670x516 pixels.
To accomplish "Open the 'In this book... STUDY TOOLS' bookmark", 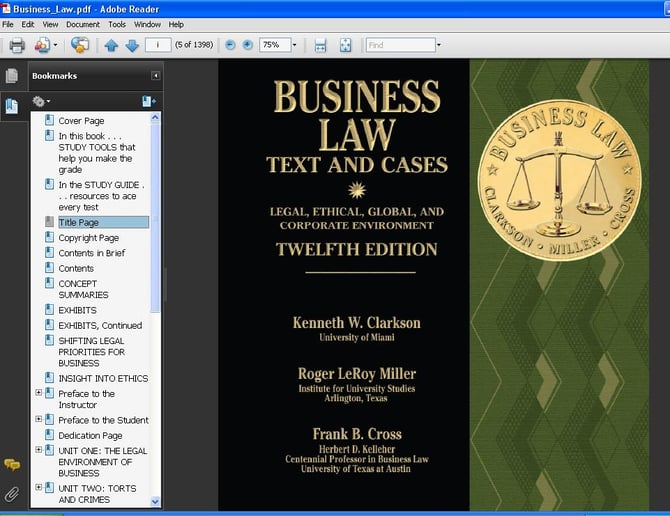I will 97,153.
